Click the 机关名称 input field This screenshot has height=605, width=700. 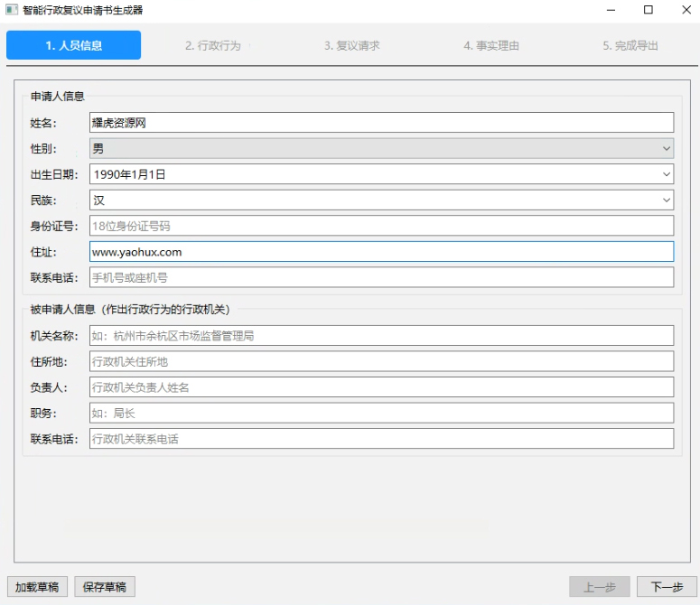pyautogui.click(x=380, y=336)
